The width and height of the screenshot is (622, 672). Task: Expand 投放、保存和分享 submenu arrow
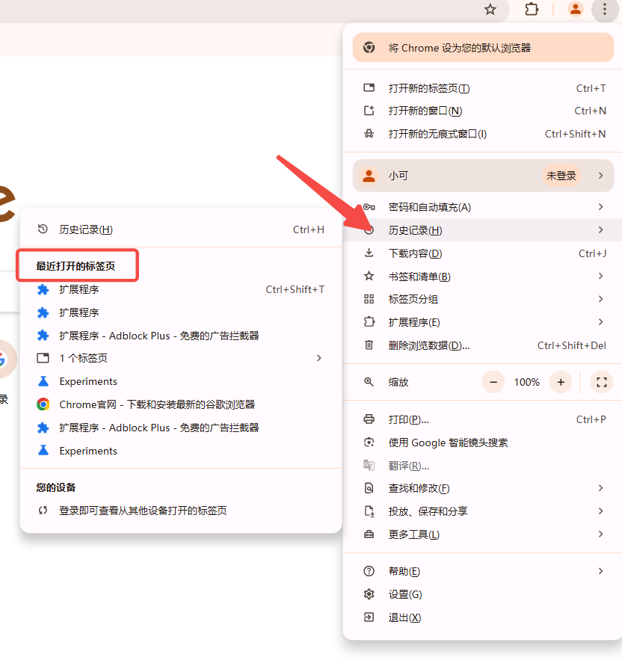[x=600, y=511]
